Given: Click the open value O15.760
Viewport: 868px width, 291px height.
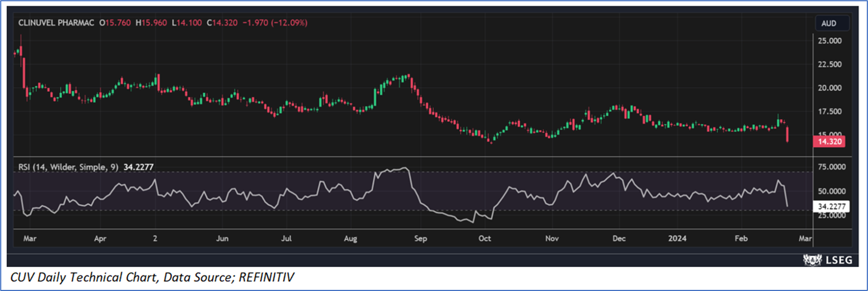Looking at the screenshot, I should tap(115, 23).
